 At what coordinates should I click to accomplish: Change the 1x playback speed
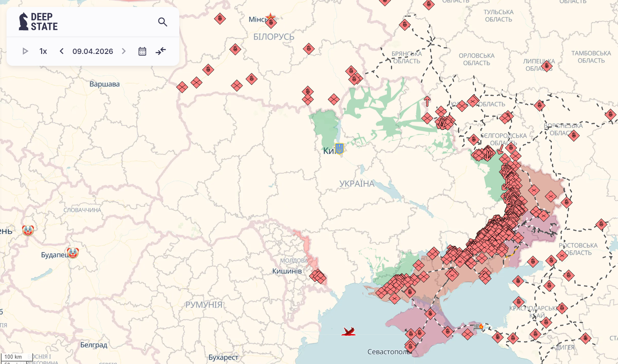(43, 51)
